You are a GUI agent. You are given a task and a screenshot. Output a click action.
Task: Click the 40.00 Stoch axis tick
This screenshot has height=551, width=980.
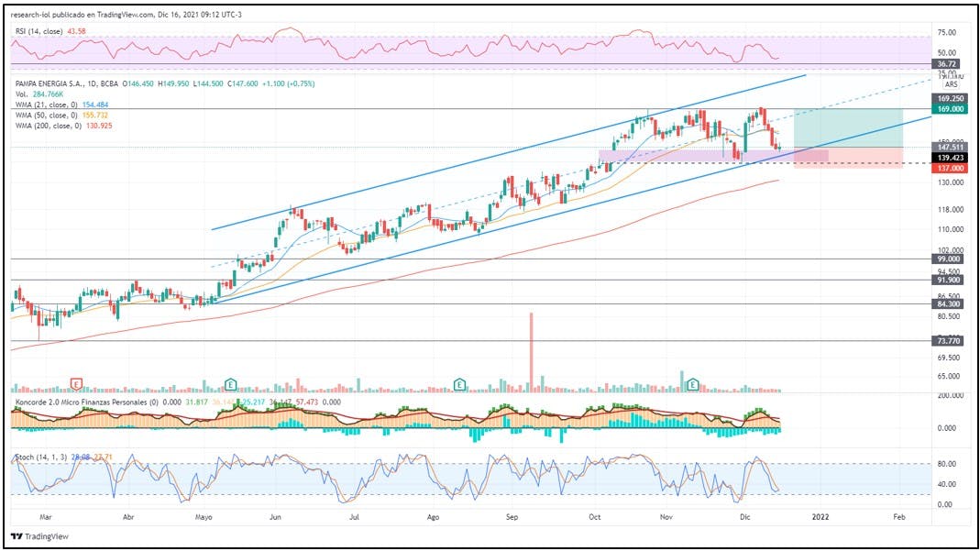click(947, 484)
